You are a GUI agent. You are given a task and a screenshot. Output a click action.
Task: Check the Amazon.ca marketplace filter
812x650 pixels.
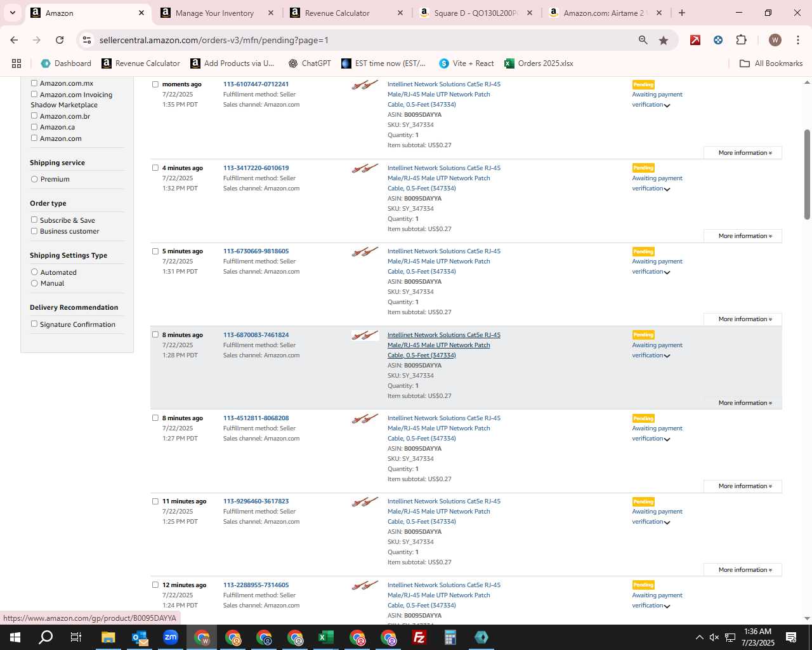coord(34,127)
